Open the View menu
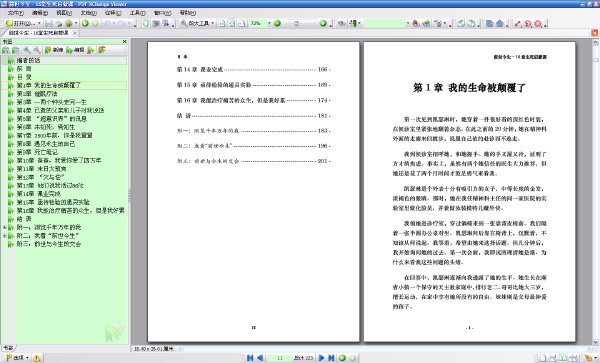The image size is (600, 363). (64, 13)
